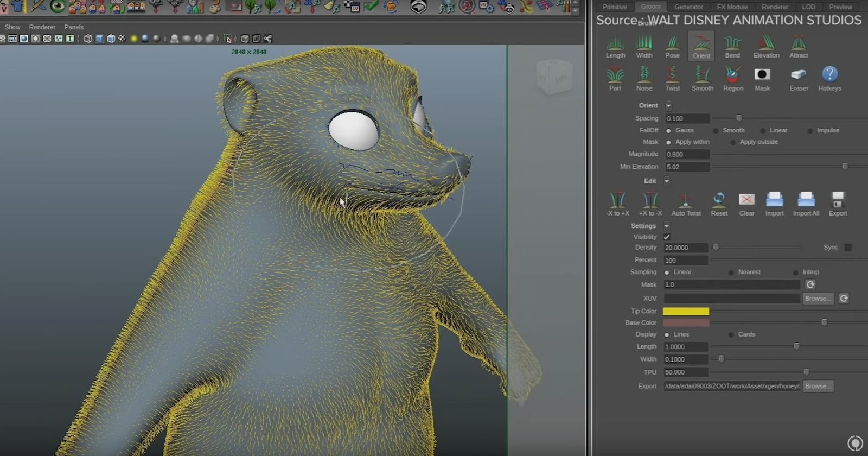This screenshot has height=456, width=868.
Task: Turn on all lights with yellow sphere icon
Action: (133, 39)
